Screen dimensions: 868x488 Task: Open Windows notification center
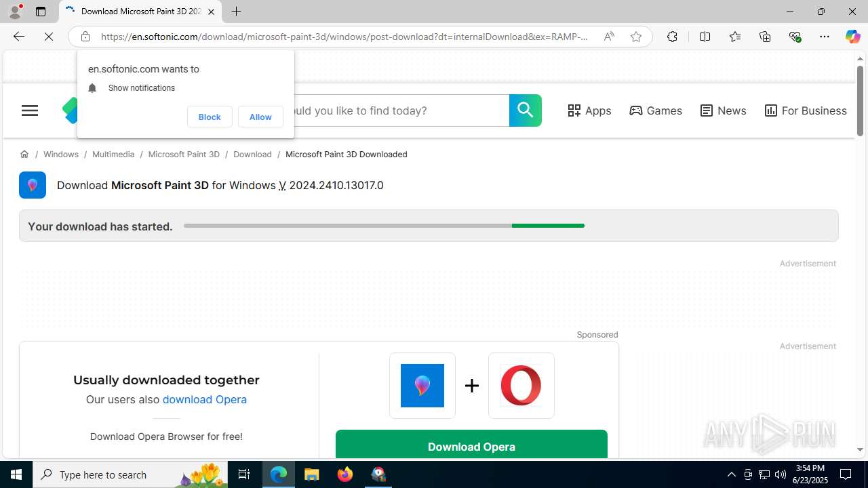point(846,474)
